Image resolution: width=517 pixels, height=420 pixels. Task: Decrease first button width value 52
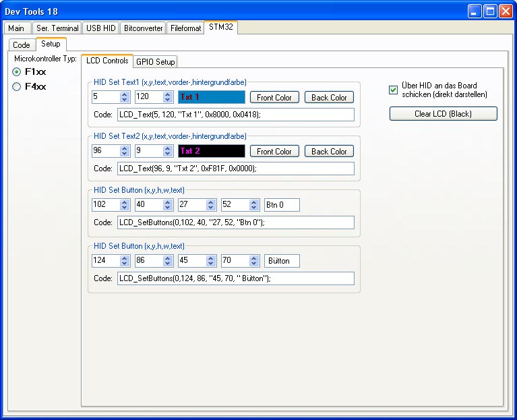(x=254, y=208)
